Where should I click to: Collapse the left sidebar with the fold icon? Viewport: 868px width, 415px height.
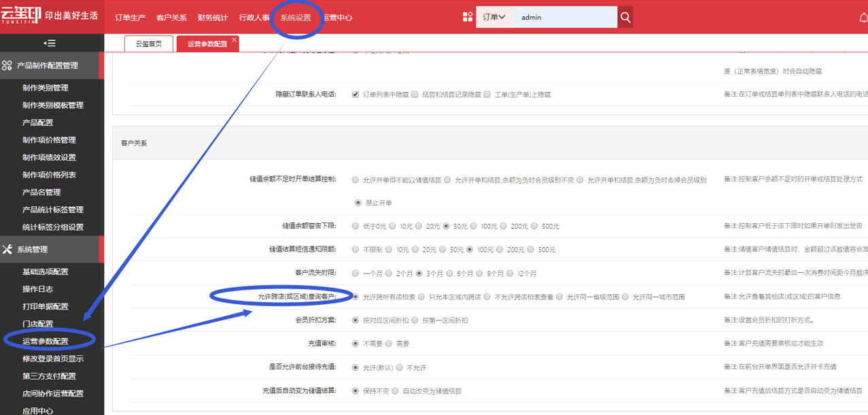(49, 43)
